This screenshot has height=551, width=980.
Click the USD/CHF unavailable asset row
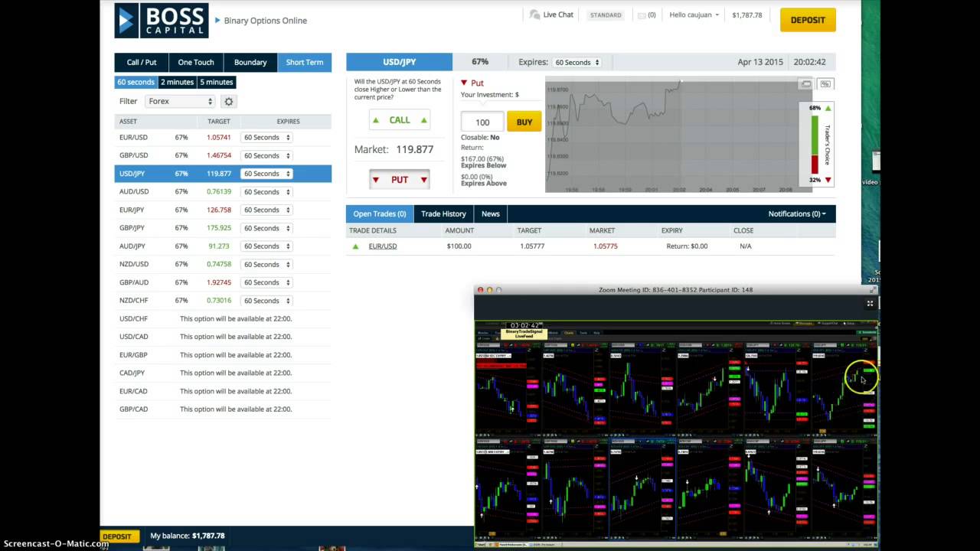[223, 318]
